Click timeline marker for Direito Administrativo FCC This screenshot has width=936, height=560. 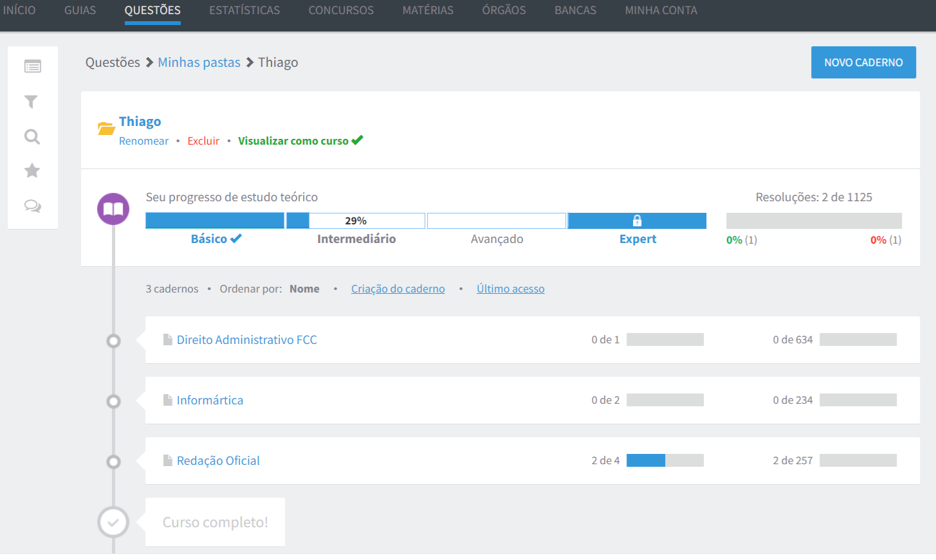point(113,341)
